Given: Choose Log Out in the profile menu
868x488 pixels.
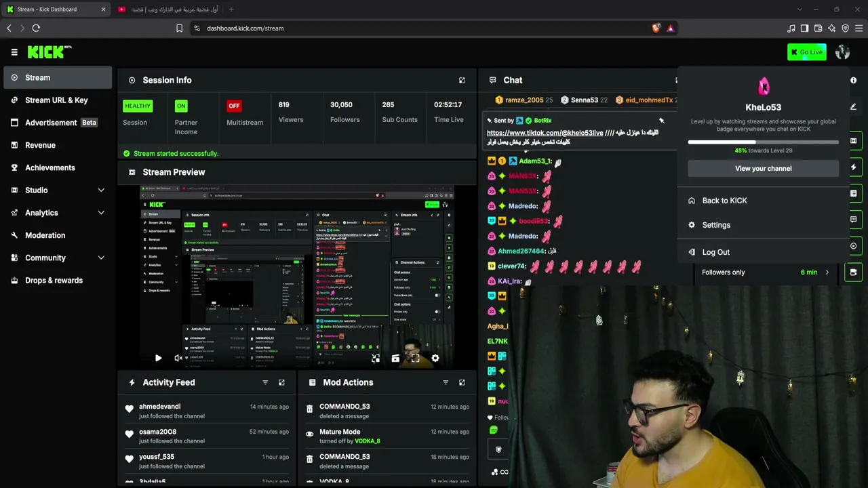Looking at the screenshot, I should pyautogui.click(x=764, y=252).
